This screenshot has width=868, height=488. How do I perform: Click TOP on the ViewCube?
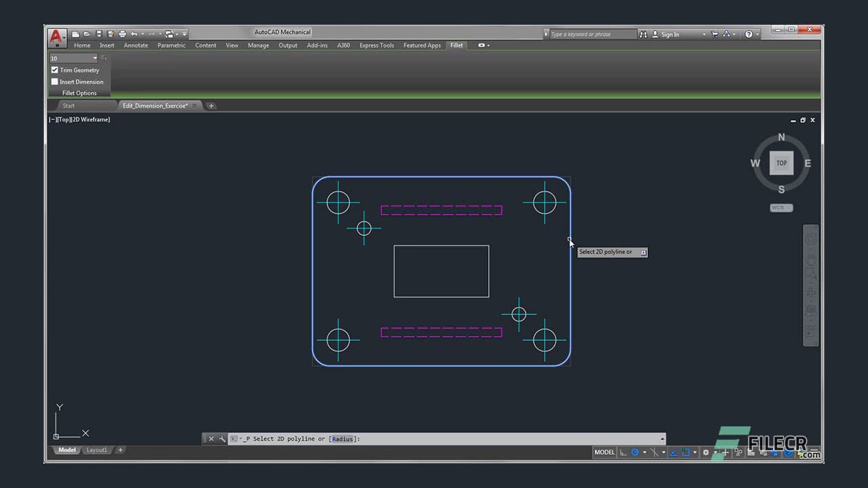781,163
